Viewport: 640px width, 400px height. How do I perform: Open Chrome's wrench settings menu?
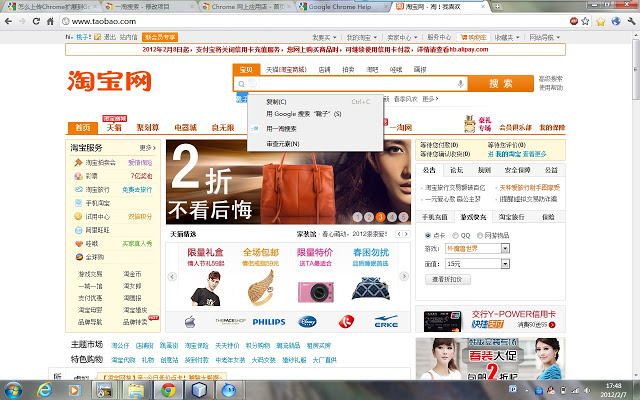(631, 21)
